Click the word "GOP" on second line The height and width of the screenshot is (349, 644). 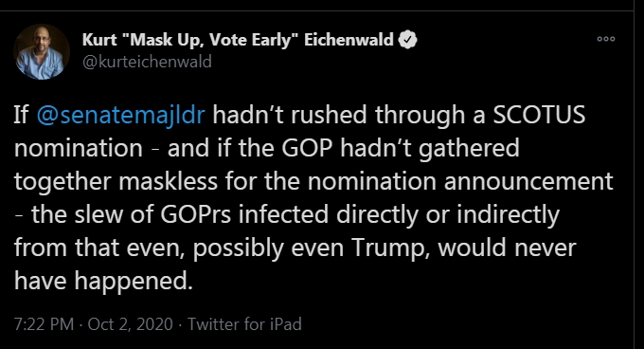pyautogui.click(x=307, y=148)
